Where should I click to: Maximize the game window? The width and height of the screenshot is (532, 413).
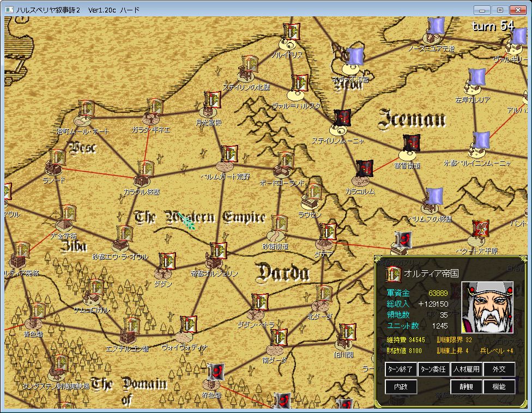pyautogui.click(x=500, y=10)
